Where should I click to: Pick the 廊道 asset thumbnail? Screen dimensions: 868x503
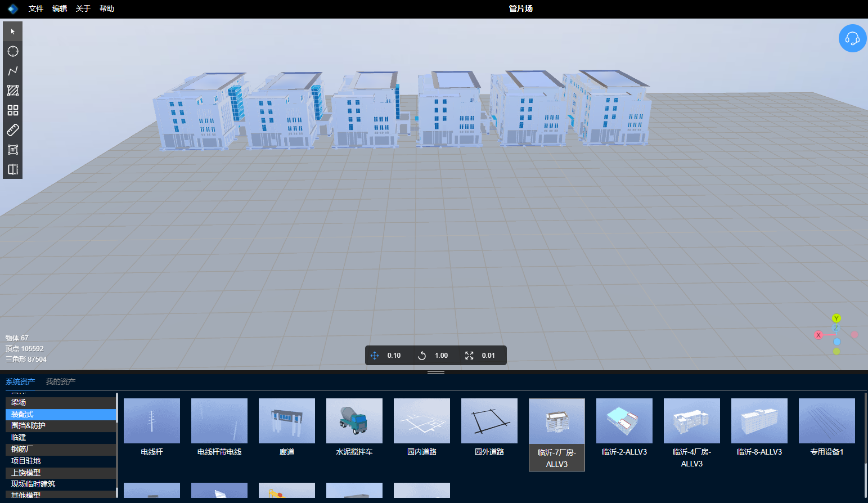[x=287, y=421]
